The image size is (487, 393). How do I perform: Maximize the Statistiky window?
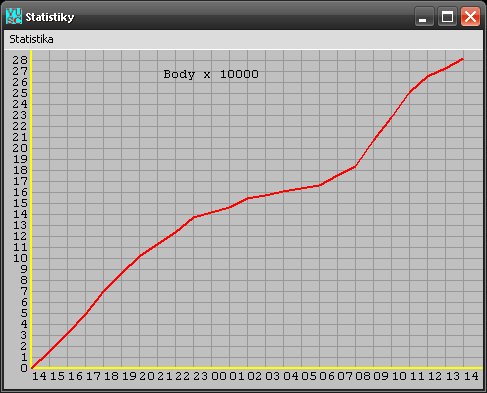[x=447, y=16]
